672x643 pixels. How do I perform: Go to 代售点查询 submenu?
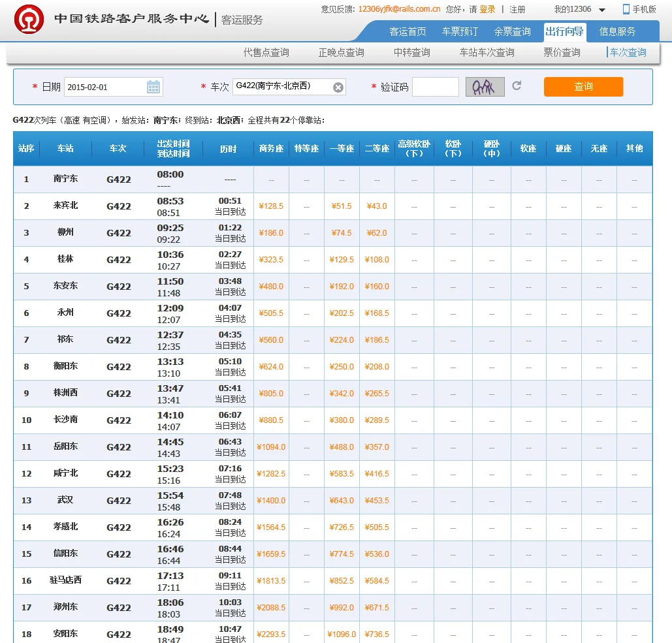[x=266, y=52]
